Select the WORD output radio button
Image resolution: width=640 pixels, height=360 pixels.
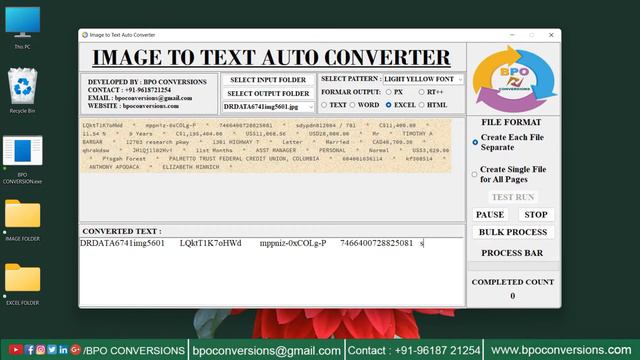[352, 105]
